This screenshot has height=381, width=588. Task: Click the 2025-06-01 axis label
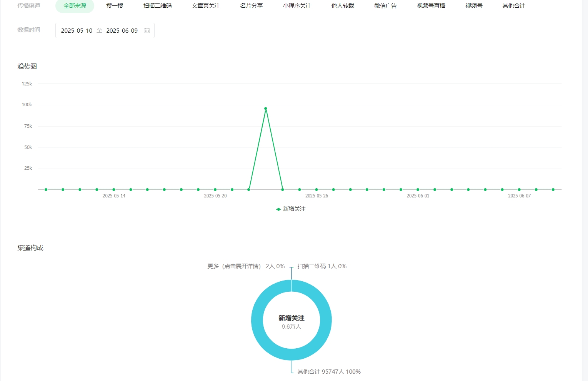(418, 196)
